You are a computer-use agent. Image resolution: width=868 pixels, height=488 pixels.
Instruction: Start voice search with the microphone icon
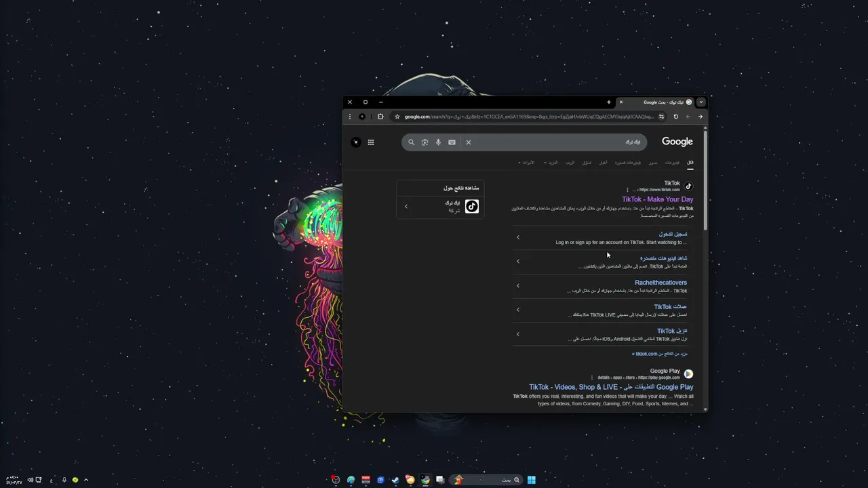pos(438,142)
